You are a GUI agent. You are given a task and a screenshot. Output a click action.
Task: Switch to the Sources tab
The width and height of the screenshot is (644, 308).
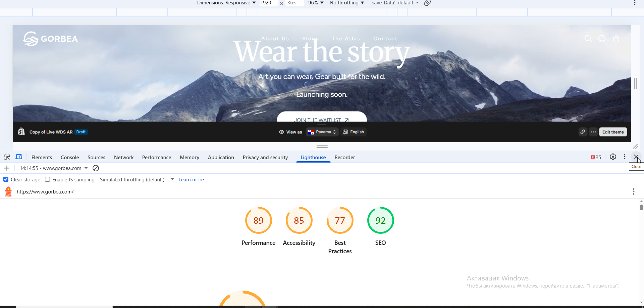click(96, 158)
